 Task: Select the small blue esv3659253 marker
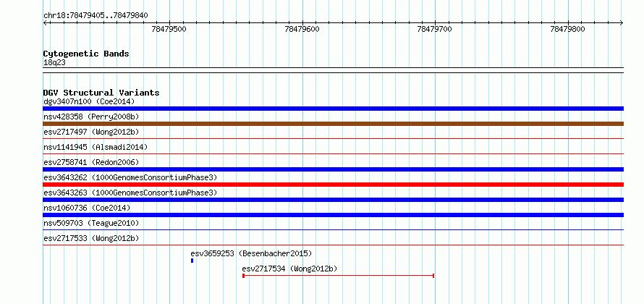tap(192, 261)
